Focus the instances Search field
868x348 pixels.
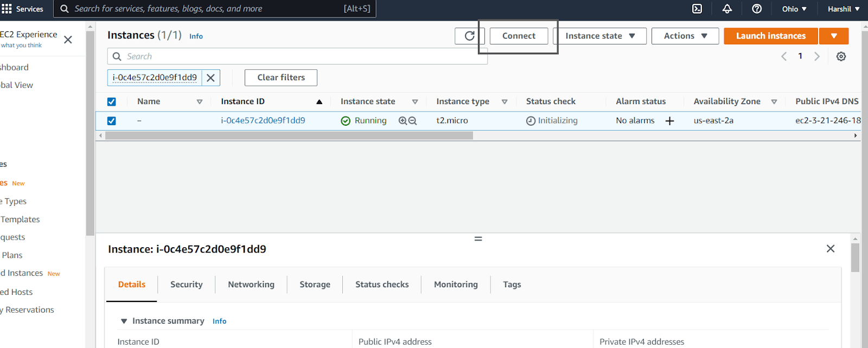point(297,56)
